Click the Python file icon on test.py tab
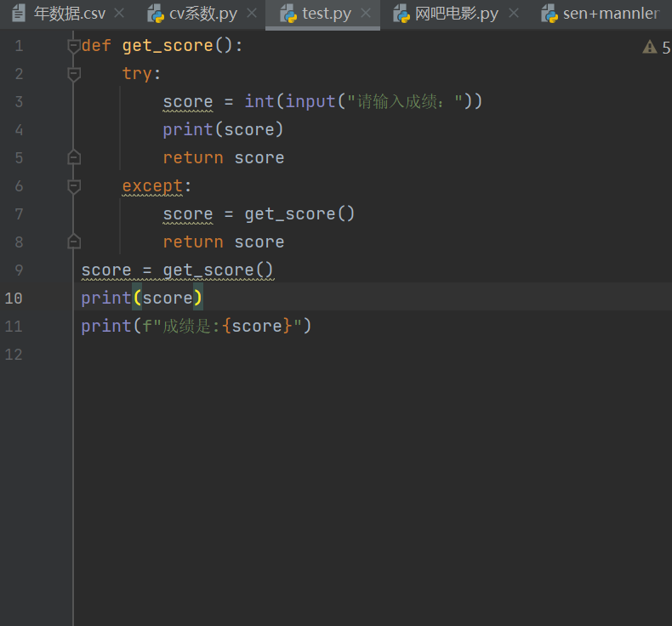Screen dimensions: 672x626 pyautogui.click(x=288, y=14)
